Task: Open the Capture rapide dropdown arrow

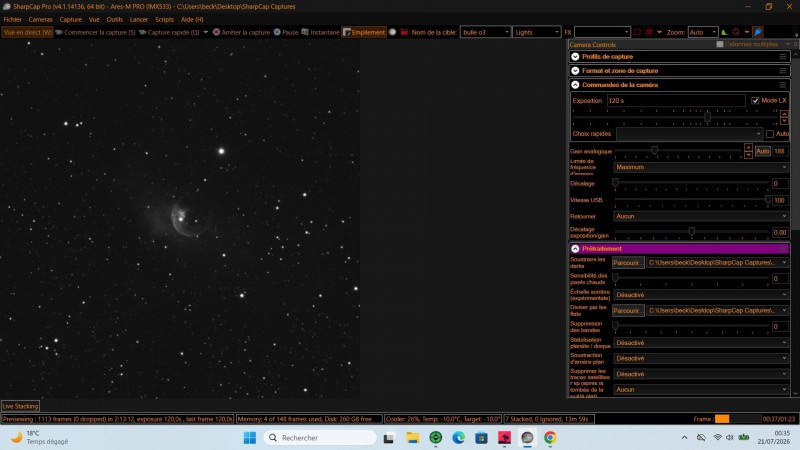Action: (206, 32)
